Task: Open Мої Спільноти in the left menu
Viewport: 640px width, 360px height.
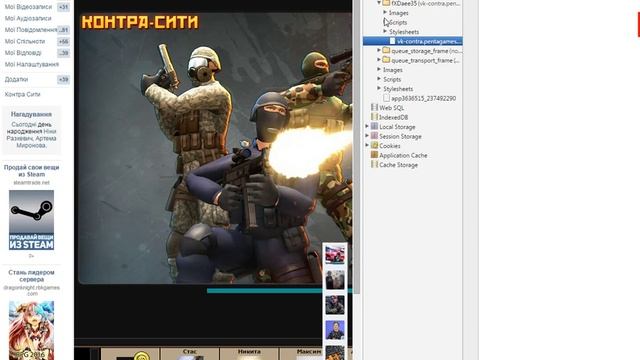Action: click(24, 41)
